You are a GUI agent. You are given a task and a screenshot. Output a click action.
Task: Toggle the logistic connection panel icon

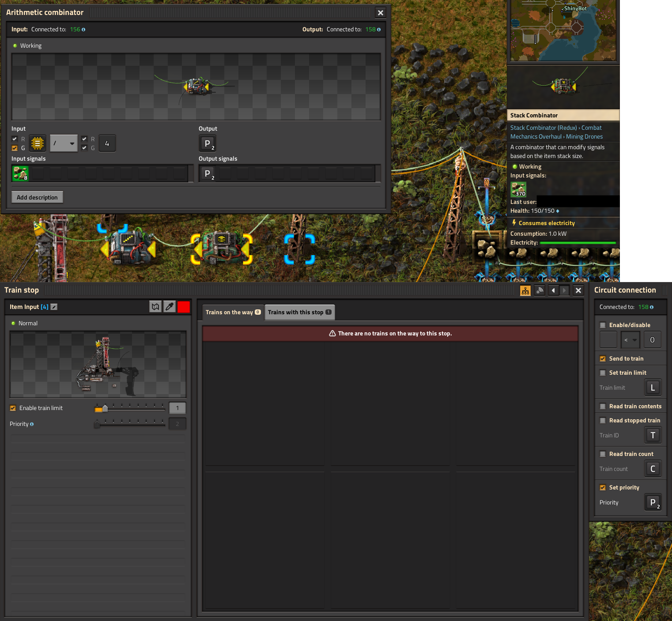(x=540, y=290)
